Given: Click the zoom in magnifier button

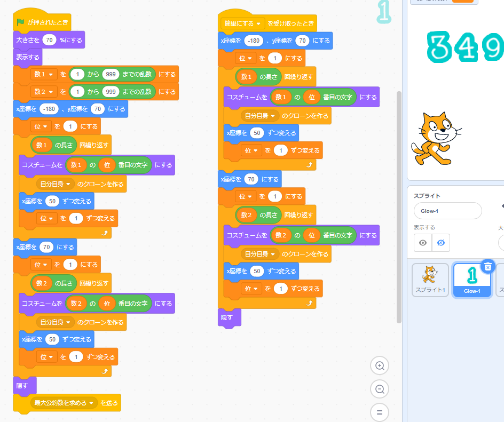Looking at the screenshot, I should tap(380, 365).
